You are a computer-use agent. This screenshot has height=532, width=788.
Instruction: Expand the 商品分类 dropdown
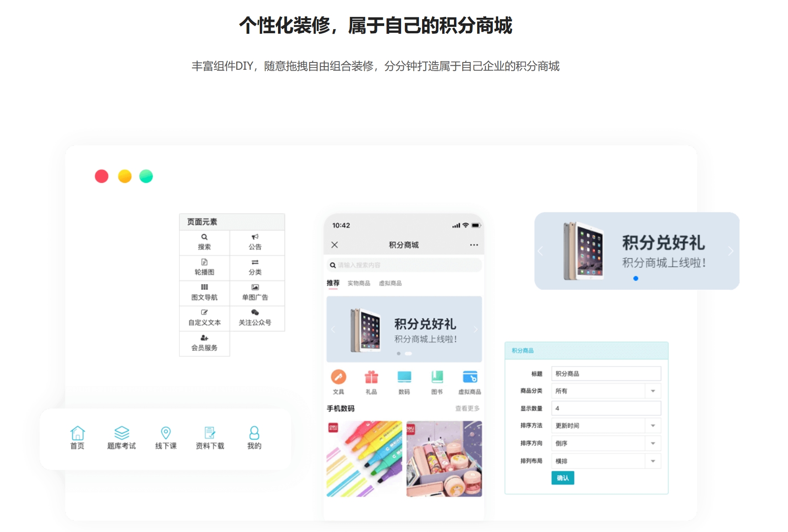click(x=653, y=391)
